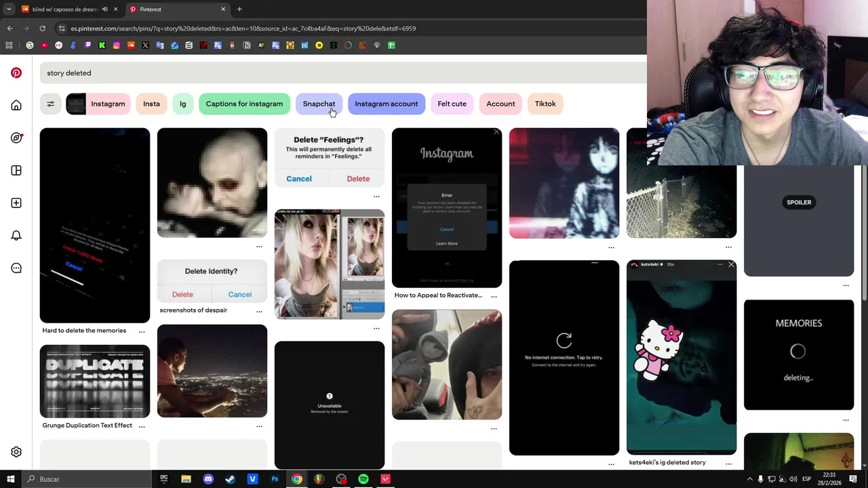Open notifications bell in Pinterest sidebar
The width and height of the screenshot is (868, 488).
click(16, 235)
